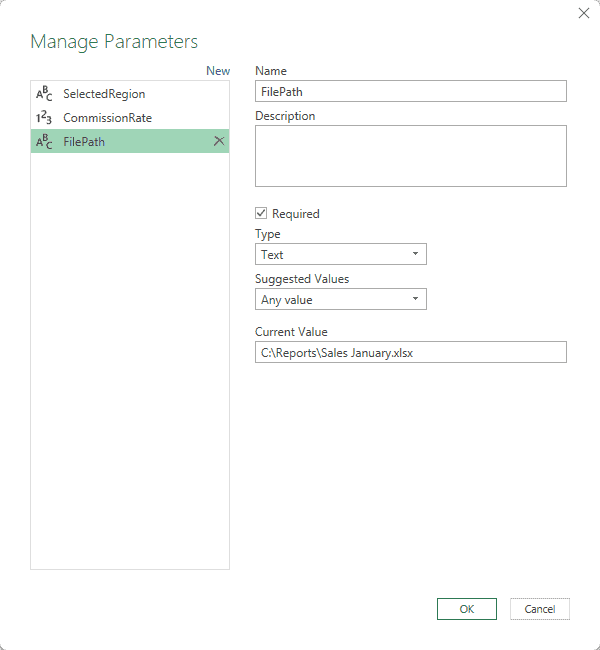600x650 pixels.
Task: Click the text type icon beside SelectedRegion
Action: click(44, 94)
